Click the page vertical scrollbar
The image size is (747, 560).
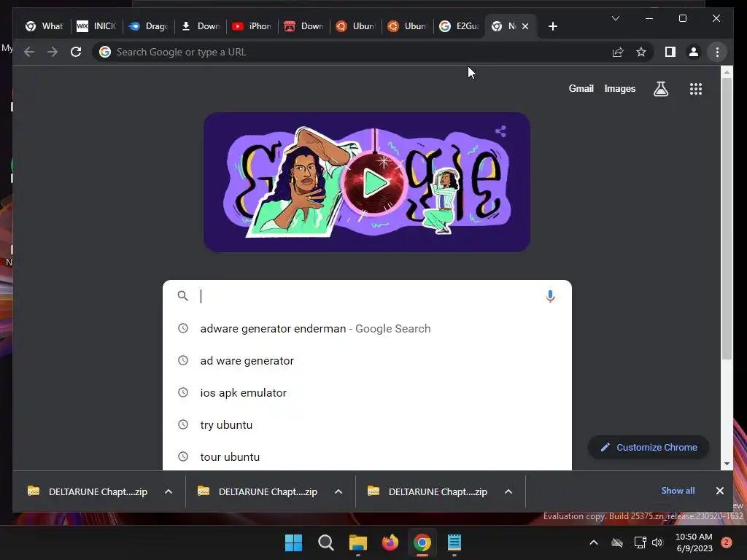coord(727,219)
